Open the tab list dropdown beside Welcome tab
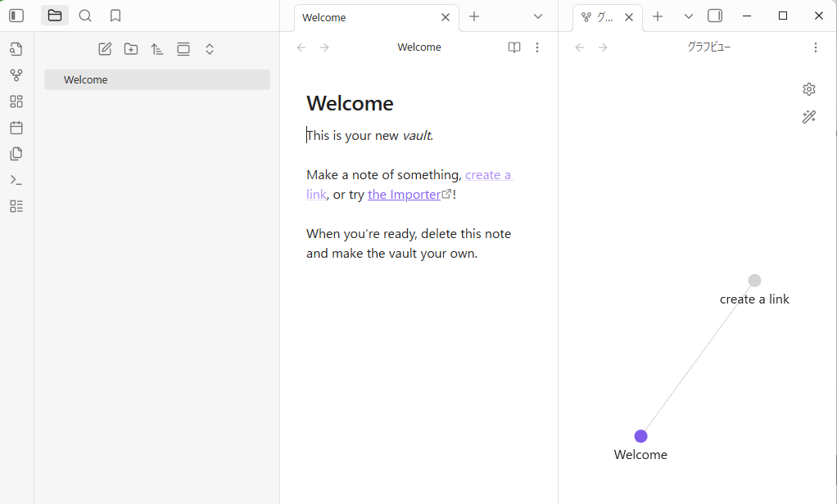The width and height of the screenshot is (837, 504). pyautogui.click(x=538, y=16)
